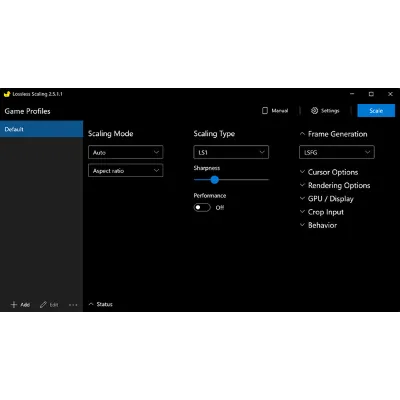The height and width of the screenshot is (400, 400).
Task: Open the Aspect ratio dropdown
Action: 126,171
